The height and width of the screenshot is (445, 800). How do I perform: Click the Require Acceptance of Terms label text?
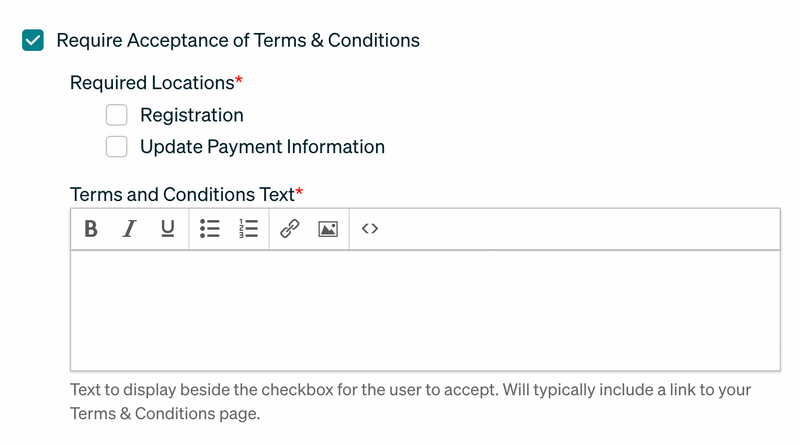coord(238,40)
